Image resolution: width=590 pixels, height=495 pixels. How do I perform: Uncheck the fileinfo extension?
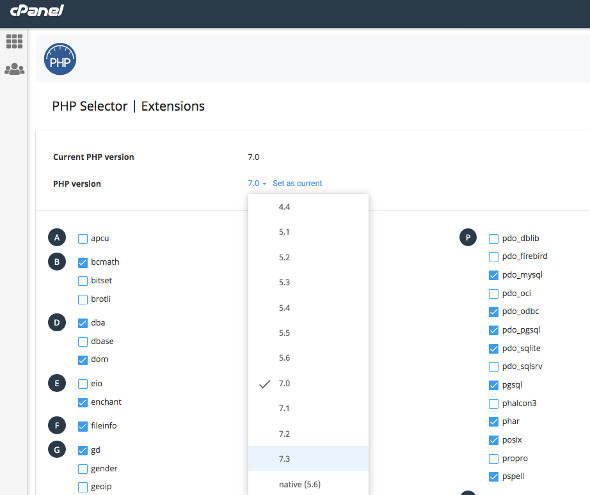tap(83, 426)
